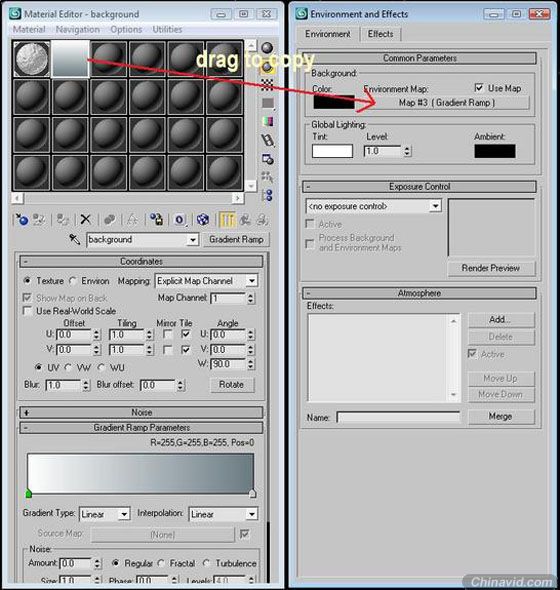Open the Mapping Explicit Map Channel dropdown

(x=252, y=281)
